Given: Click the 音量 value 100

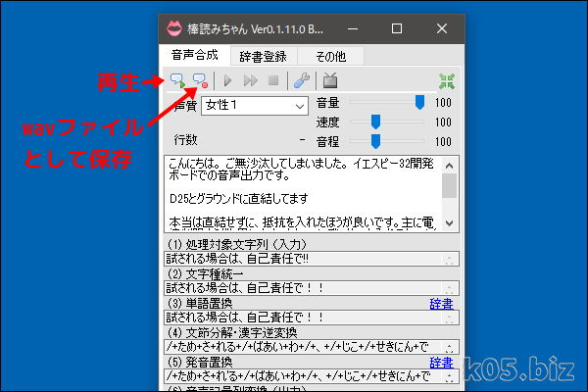Looking at the screenshot, I should 443,102.
